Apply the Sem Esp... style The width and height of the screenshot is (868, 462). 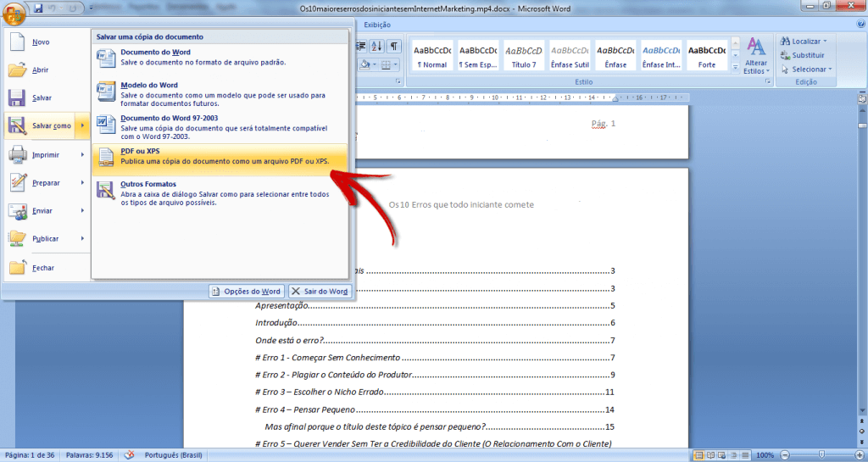coord(478,55)
